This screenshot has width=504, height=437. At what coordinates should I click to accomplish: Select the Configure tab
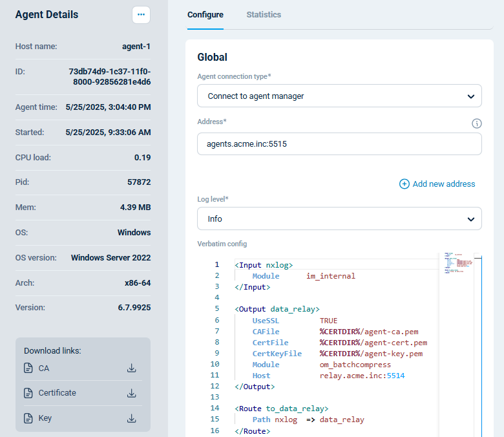205,15
